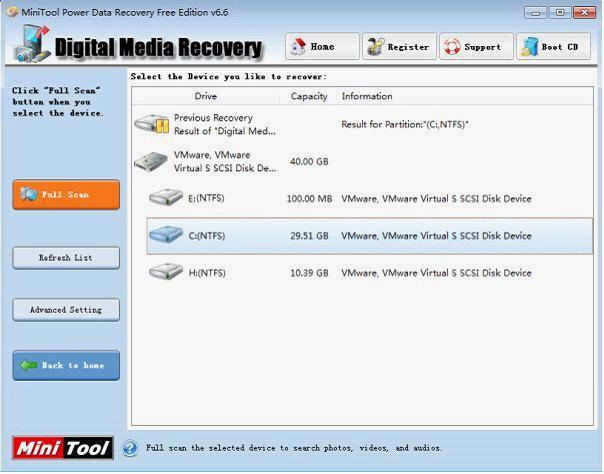Select the Previous Recovery Result entry text
Viewport: 604px width, 474px height.
[225, 124]
